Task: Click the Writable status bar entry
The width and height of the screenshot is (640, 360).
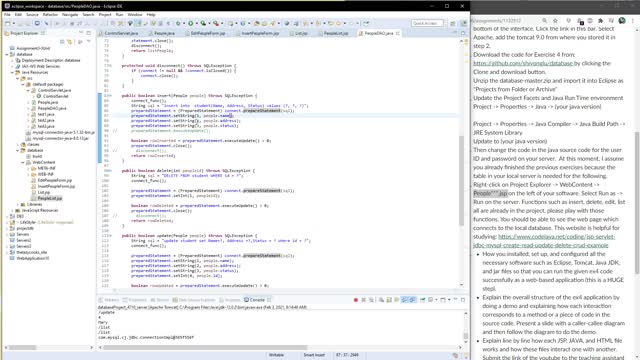Action: (x=276, y=355)
